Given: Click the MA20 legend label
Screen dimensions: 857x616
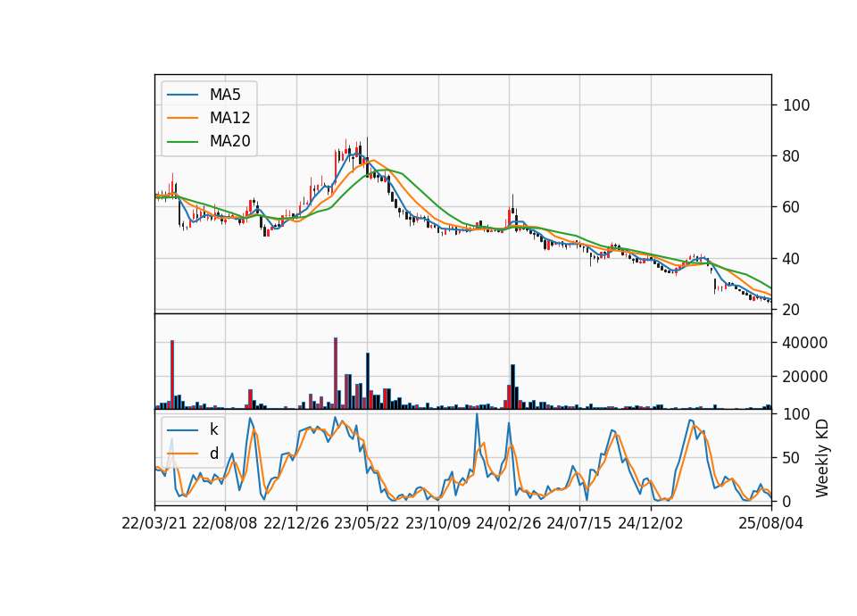Looking at the screenshot, I should click(229, 141).
